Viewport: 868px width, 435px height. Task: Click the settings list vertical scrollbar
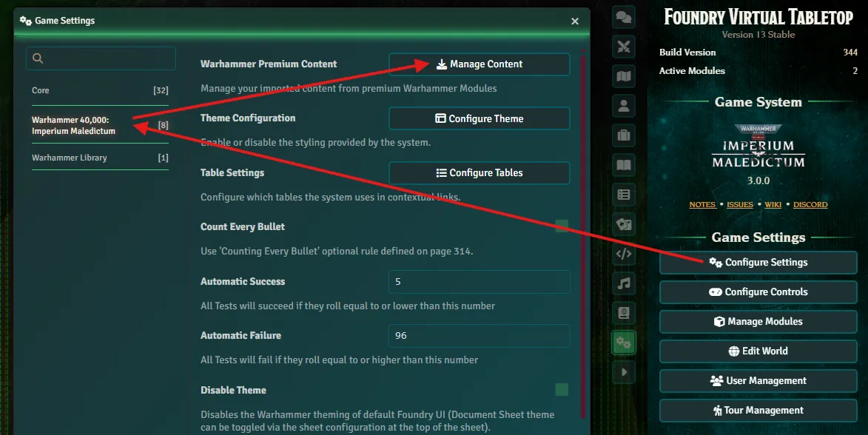coord(582,235)
